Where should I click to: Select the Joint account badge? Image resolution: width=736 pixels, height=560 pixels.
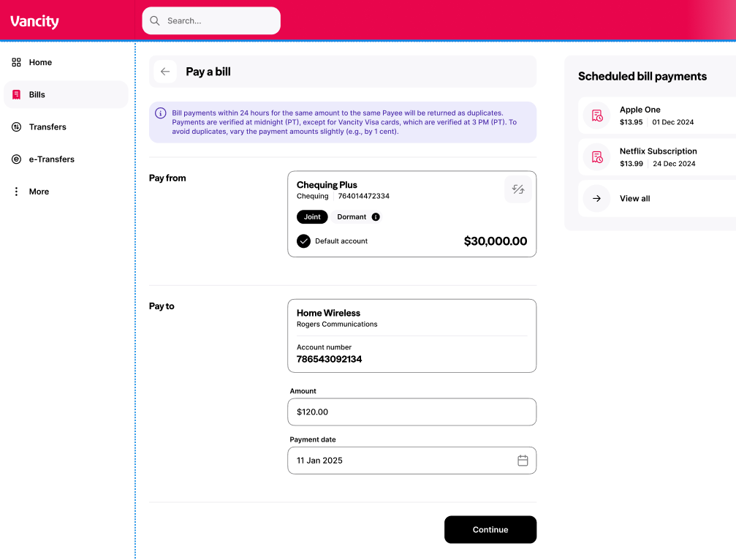[x=312, y=216]
